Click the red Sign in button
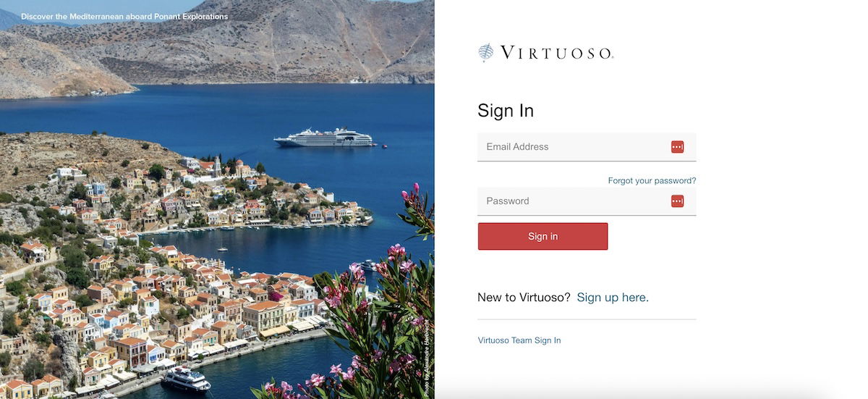This screenshot has height=399, width=868. 542,237
